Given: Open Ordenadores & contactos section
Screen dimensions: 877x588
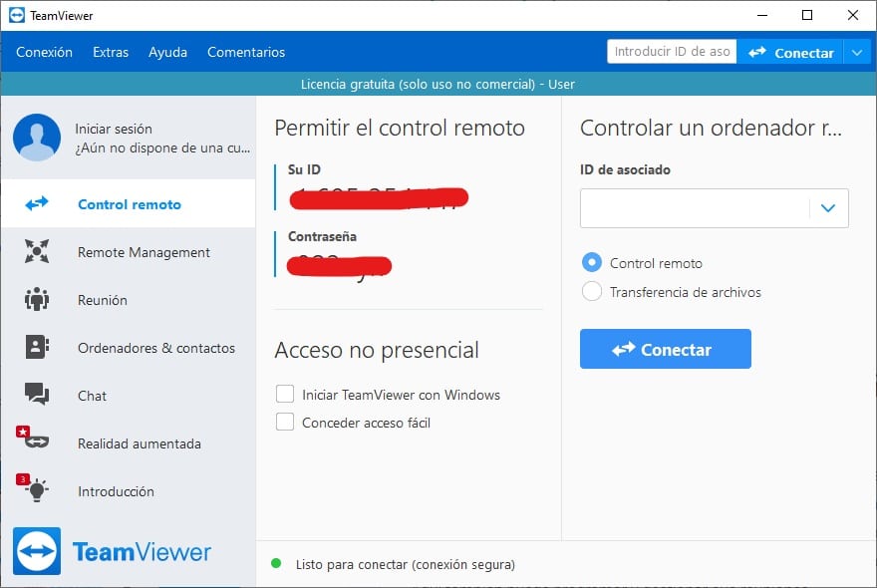Looking at the screenshot, I should [x=129, y=348].
